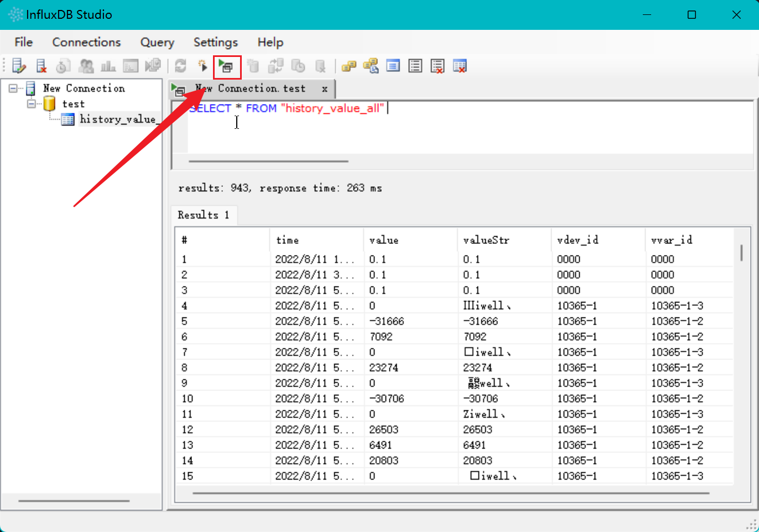The image size is (759, 532).
Task: Click the results 943 response time text
Action: [x=280, y=188]
